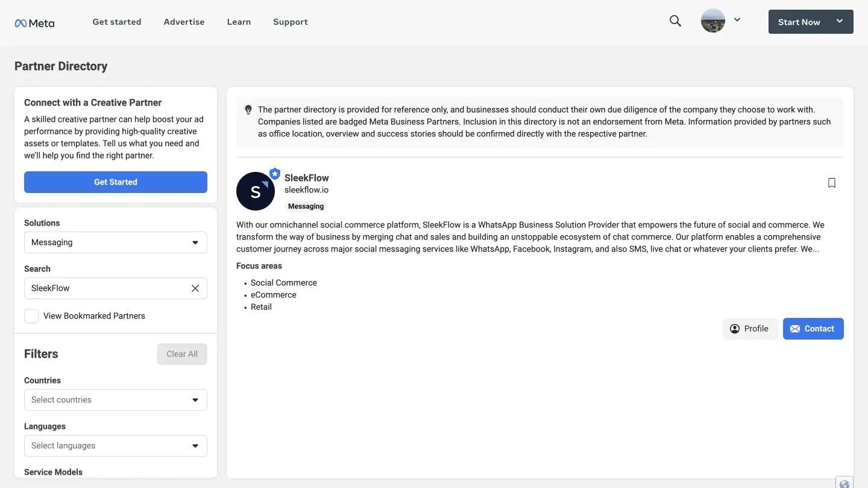This screenshot has width=868, height=488.
Task: Click the Messaging tag under SleekFlow's name
Action: pyautogui.click(x=306, y=206)
